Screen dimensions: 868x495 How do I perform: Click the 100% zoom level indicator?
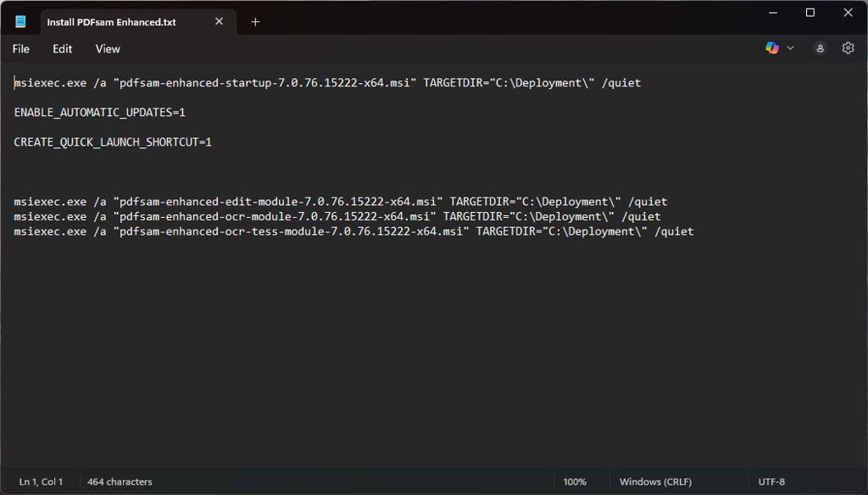click(x=575, y=481)
